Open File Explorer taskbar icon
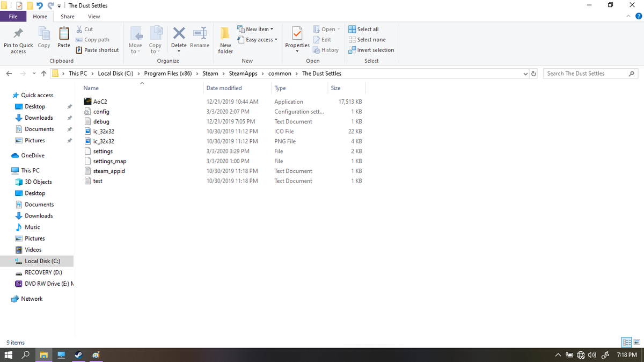Image resolution: width=644 pixels, height=362 pixels. pos(43,355)
